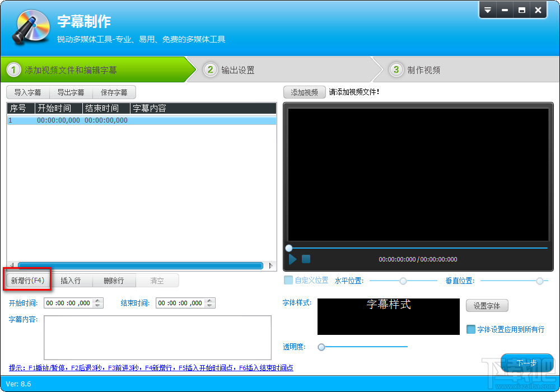The height and width of the screenshot is (392, 560).
Task: Click 导出字幕 to export subtitles
Action: click(x=71, y=92)
